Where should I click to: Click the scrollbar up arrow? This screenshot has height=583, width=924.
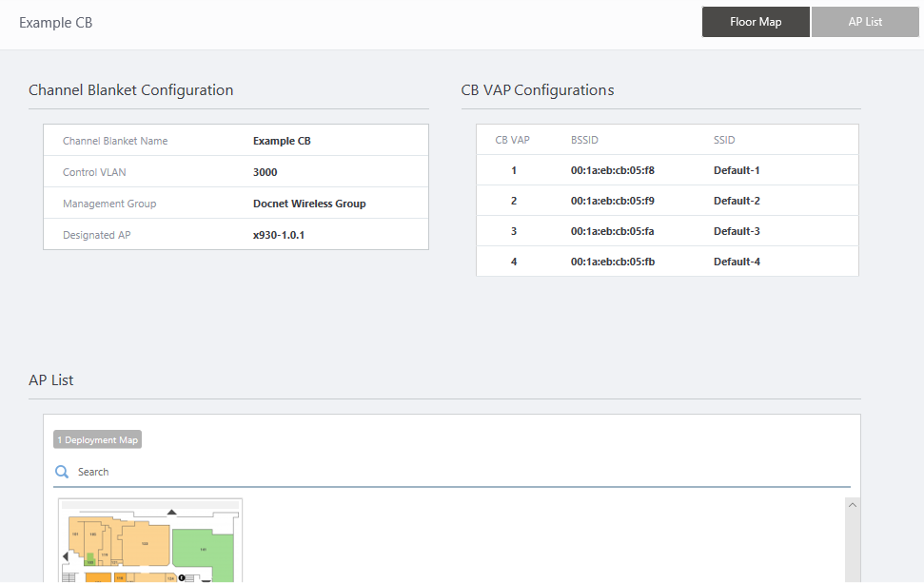(852, 505)
